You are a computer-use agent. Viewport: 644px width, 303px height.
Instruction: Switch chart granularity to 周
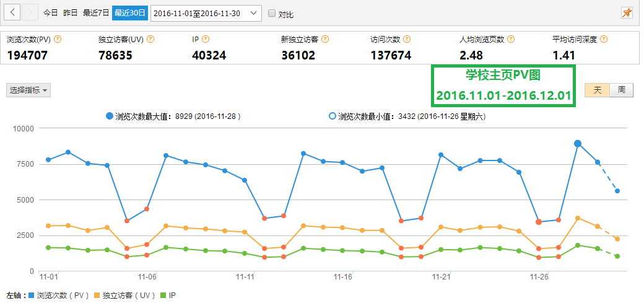pos(621,90)
